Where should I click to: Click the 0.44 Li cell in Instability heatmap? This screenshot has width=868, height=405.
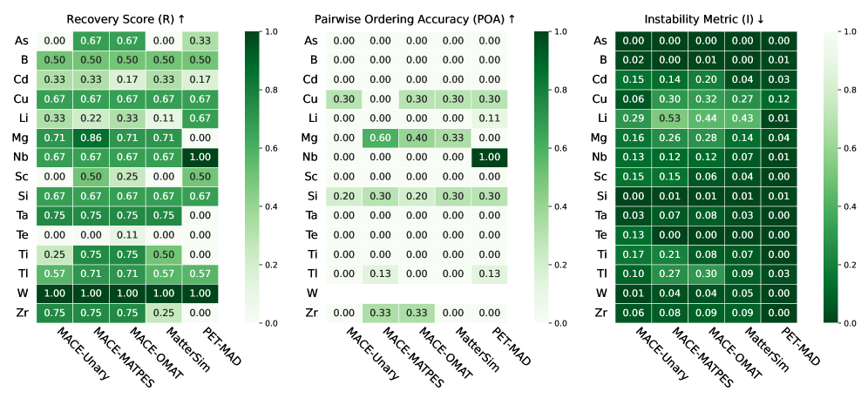[707, 118]
